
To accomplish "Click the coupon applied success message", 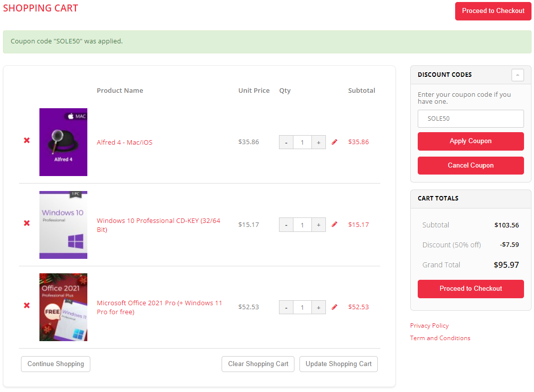I will (x=267, y=41).
